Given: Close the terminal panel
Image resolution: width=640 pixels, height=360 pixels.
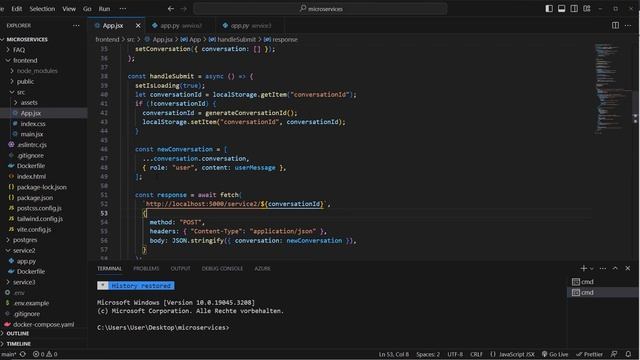Looking at the screenshot, I should coord(628,268).
